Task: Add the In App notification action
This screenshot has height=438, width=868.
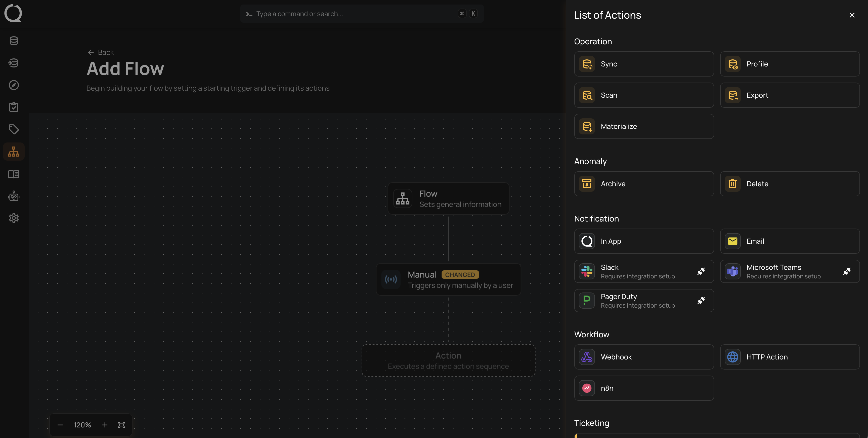Action: click(644, 241)
